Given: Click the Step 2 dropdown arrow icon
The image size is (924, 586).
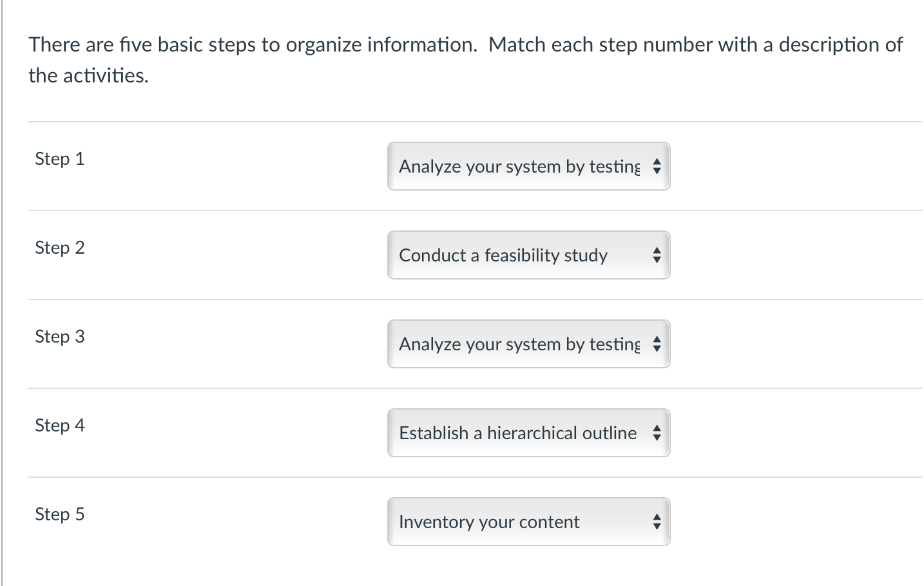Looking at the screenshot, I should pos(657,256).
